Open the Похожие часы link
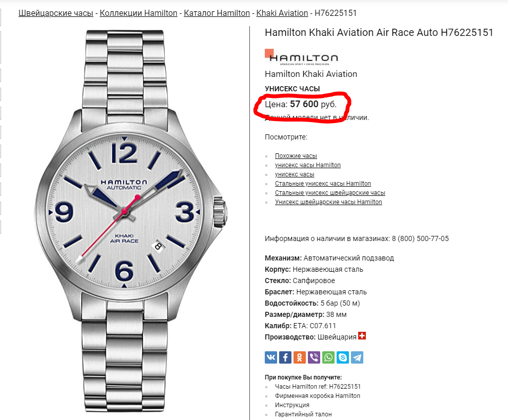 296,156
